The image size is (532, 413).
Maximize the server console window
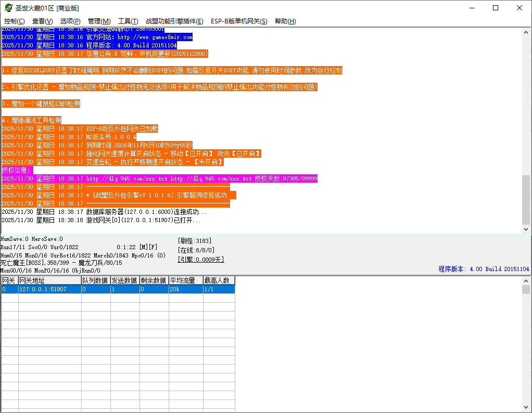[496, 8]
